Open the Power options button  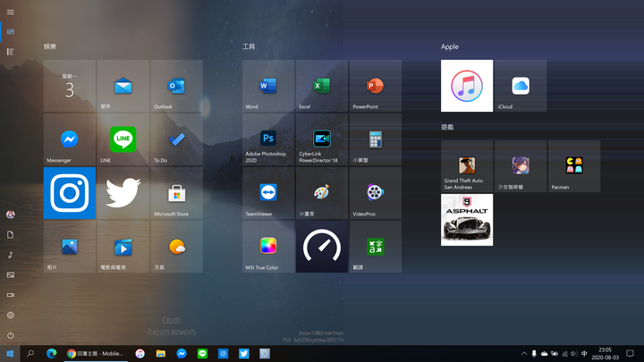[x=10, y=335]
